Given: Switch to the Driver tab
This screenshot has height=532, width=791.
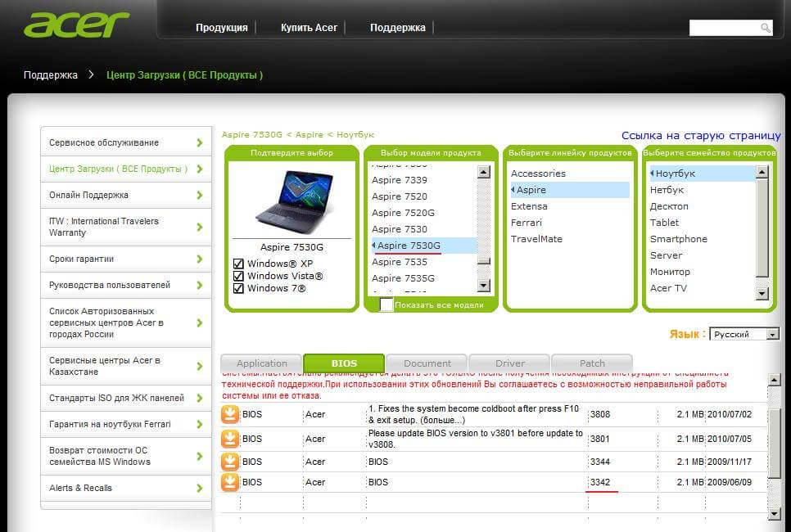Looking at the screenshot, I should click(510, 363).
